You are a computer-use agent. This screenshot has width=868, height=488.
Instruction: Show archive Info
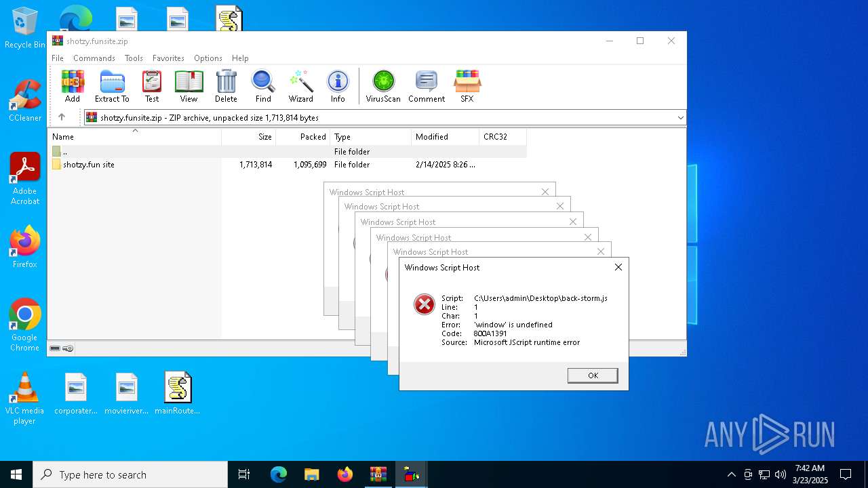click(x=338, y=86)
